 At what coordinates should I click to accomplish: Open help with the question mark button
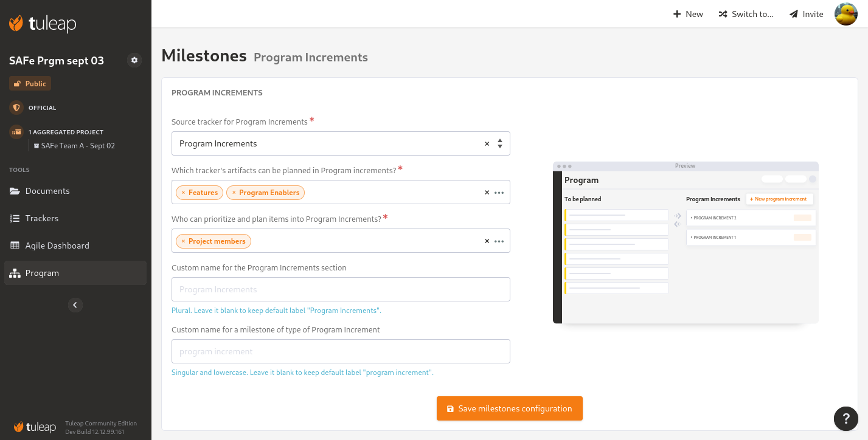(845, 419)
